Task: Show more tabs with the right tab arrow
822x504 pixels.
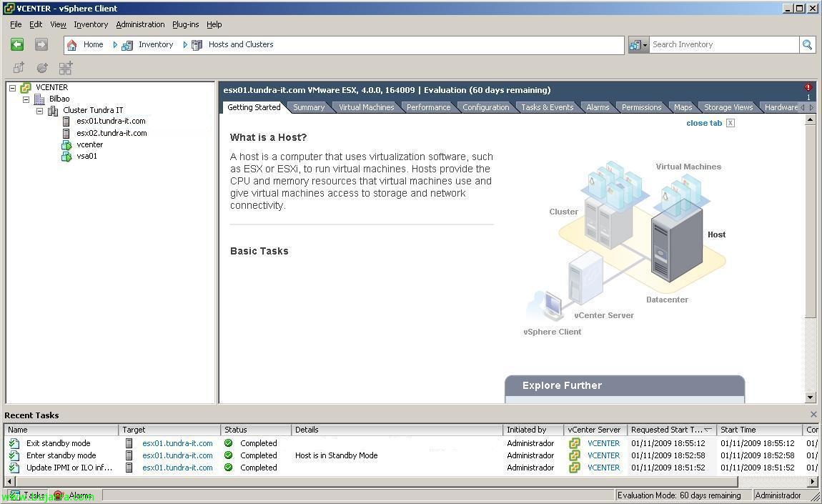Action: coord(812,107)
